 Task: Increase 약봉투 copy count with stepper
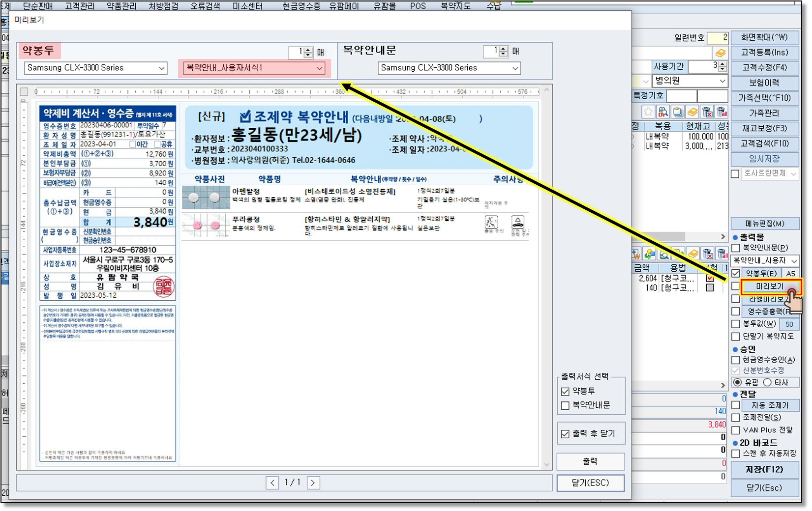(308, 50)
